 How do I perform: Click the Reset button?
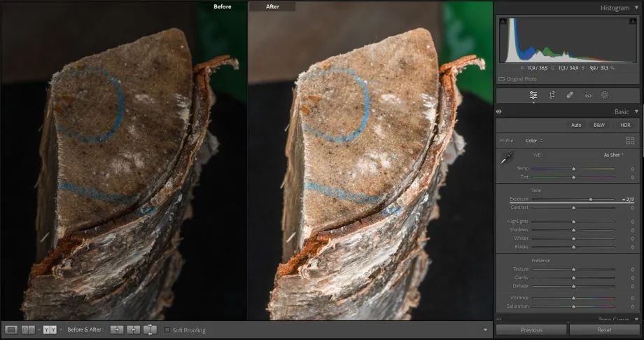(604, 329)
